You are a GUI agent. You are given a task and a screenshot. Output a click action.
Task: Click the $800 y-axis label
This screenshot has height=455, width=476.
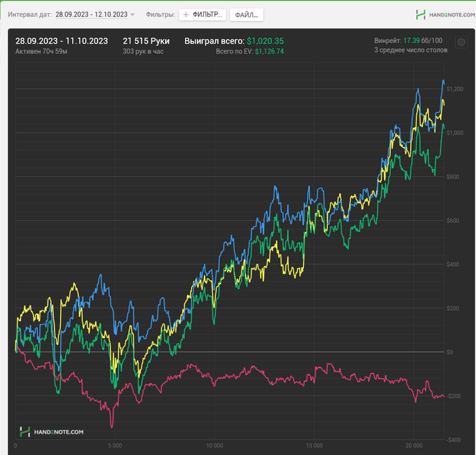coord(453,177)
